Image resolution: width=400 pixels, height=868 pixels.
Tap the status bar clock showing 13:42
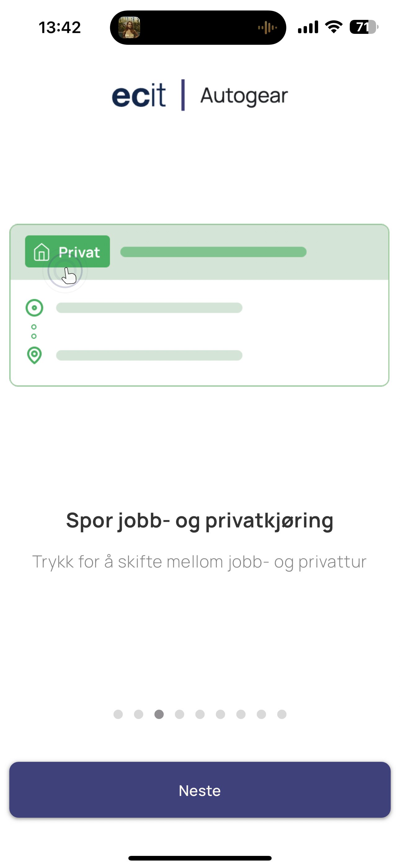(60, 27)
